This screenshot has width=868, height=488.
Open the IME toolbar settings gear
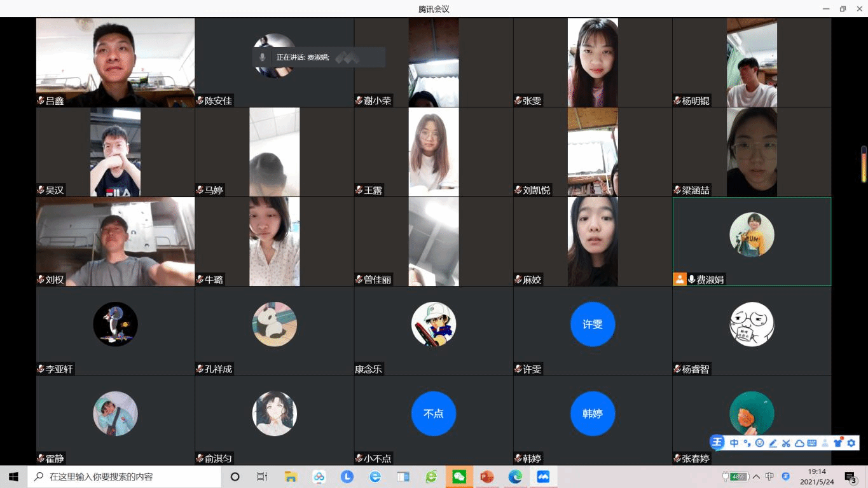[x=851, y=443]
